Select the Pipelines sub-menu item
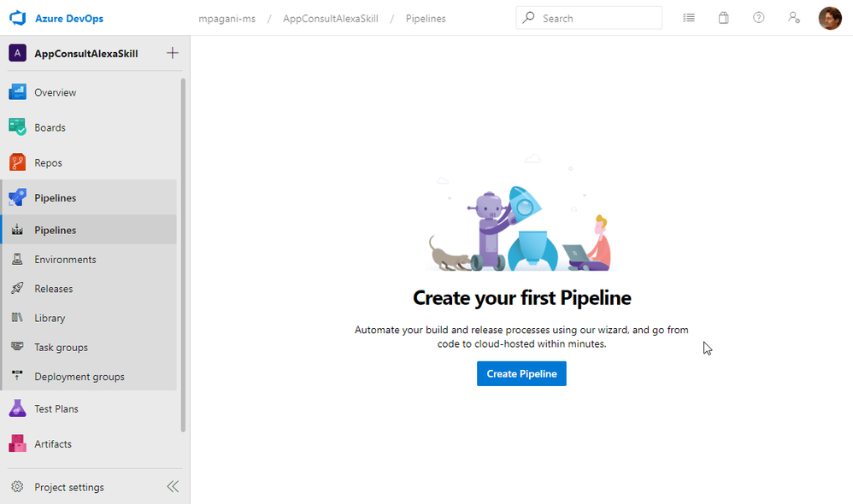 point(90,230)
